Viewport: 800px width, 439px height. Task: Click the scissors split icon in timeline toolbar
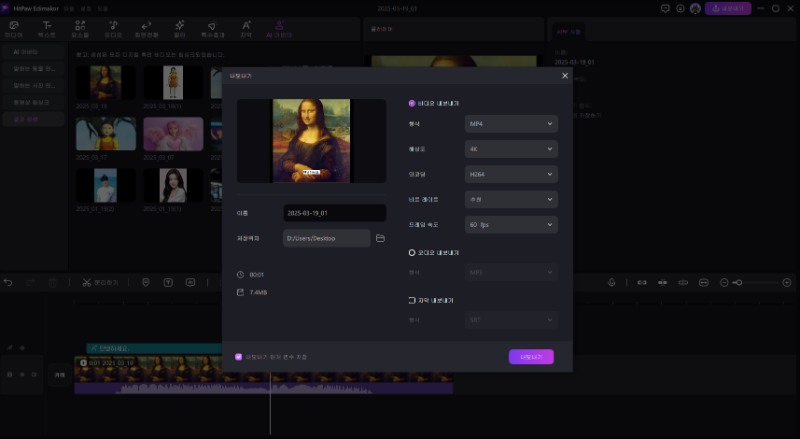87,283
